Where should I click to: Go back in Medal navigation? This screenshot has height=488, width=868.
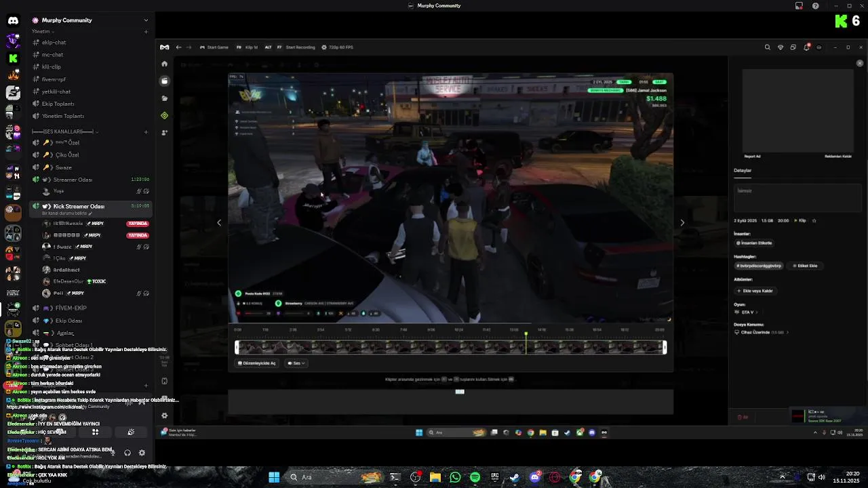coord(178,47)
